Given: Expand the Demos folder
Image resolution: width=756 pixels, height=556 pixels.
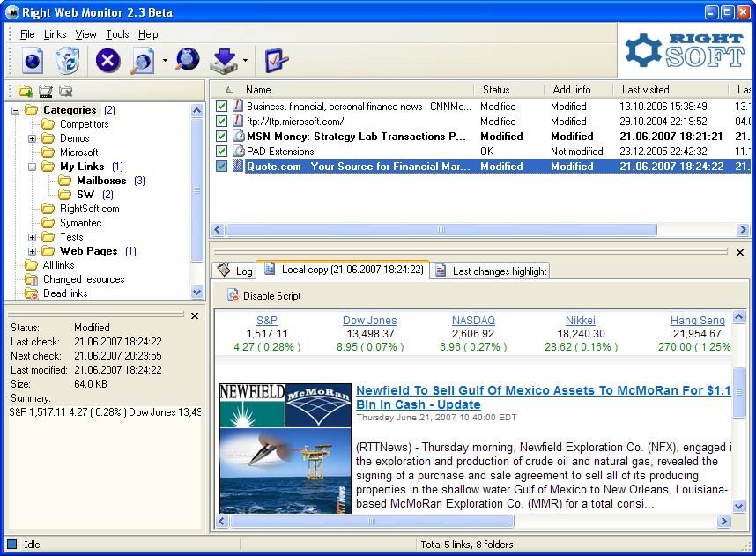Looking at the screenshot, I should (32, 138).
